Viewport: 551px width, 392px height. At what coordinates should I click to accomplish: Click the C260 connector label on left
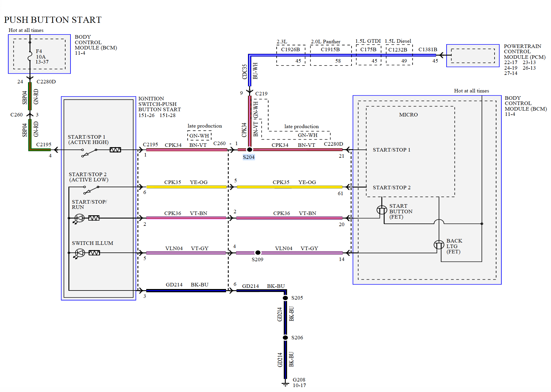(16, 115)
